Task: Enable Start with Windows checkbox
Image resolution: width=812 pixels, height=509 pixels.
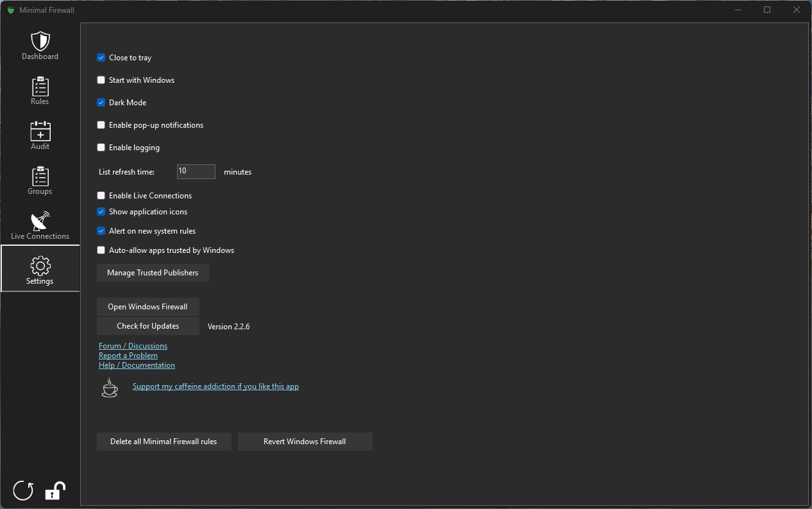Action: pyautogui.click(x=101, y=80)
